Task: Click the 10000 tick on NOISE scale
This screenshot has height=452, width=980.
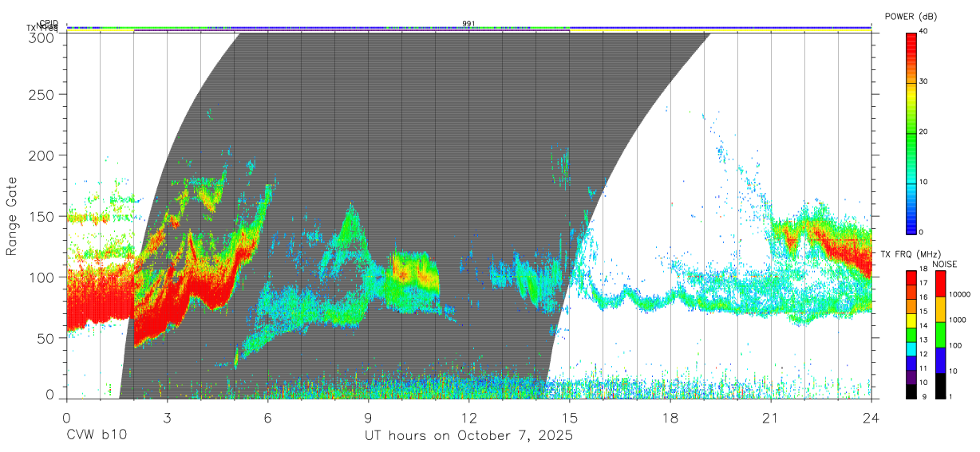Action: pos(959,294)
